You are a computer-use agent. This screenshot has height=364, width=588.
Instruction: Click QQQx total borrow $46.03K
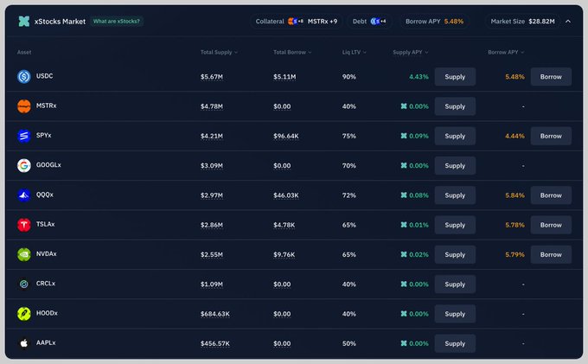pyautogui.click(x=286, y=195)
